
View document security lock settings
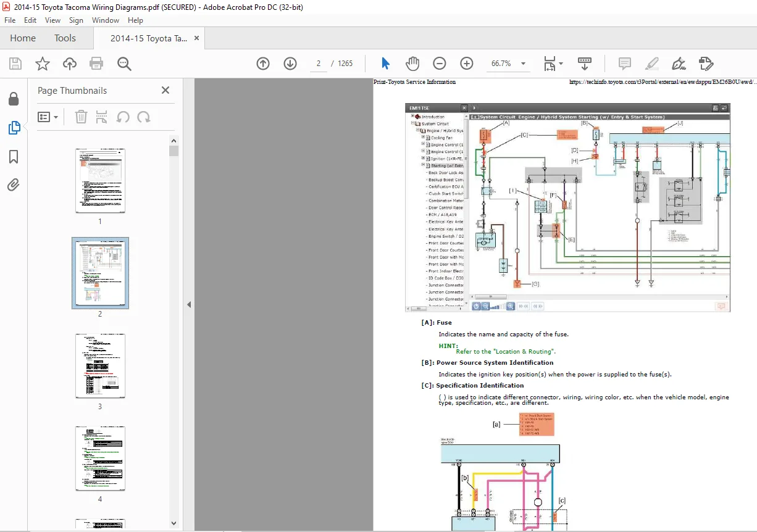14,99
